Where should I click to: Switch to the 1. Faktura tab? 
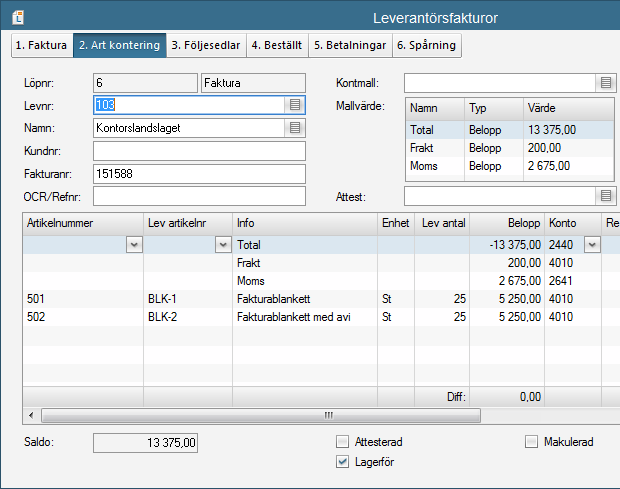point(41,45)
